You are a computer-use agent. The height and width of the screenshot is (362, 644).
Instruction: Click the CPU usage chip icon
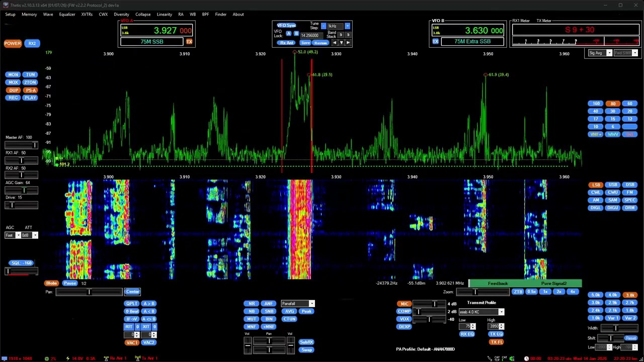47,358
